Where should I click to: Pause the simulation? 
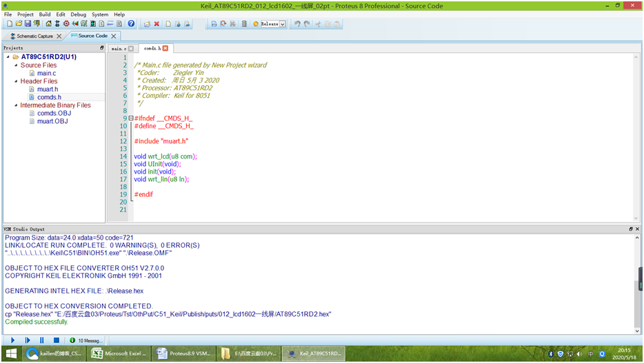42,340
